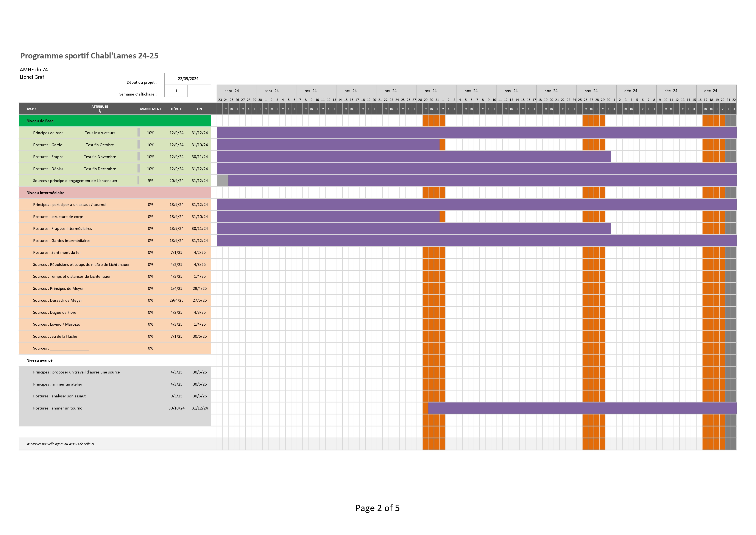Click the Tous instructeurs assignee cell
Viewport: 756px width, 535px height.
(x=100, y=133)
